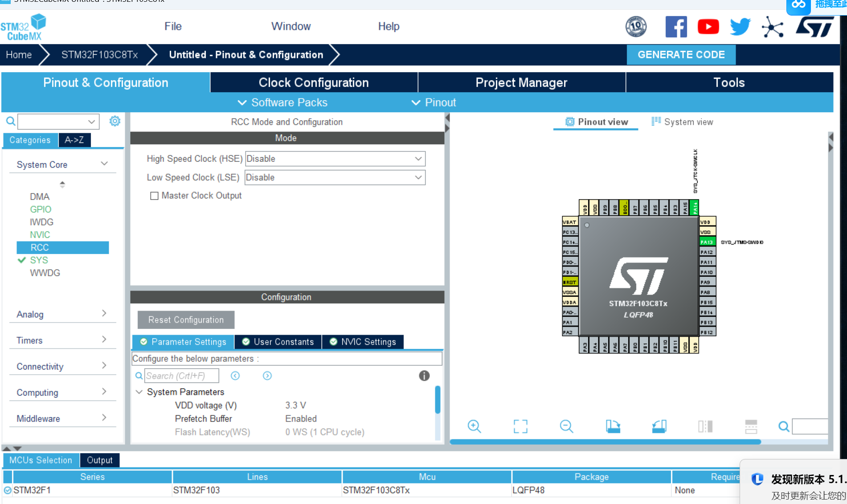Viewport: 847px width, 504px height.
Task: Collapse the System Parameters group
Action: click(x=139, y=392)
